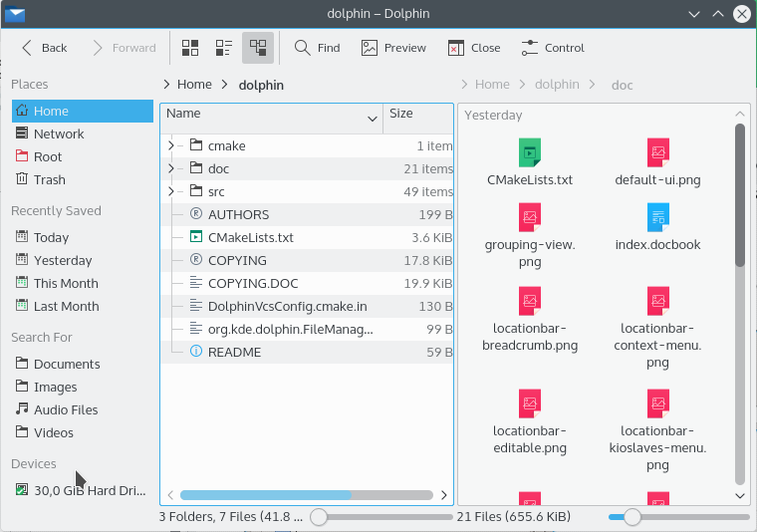Toggle the Preview option in toolbar
The width and height of the screenshot is (757, 532).
[x=393, y=48]
